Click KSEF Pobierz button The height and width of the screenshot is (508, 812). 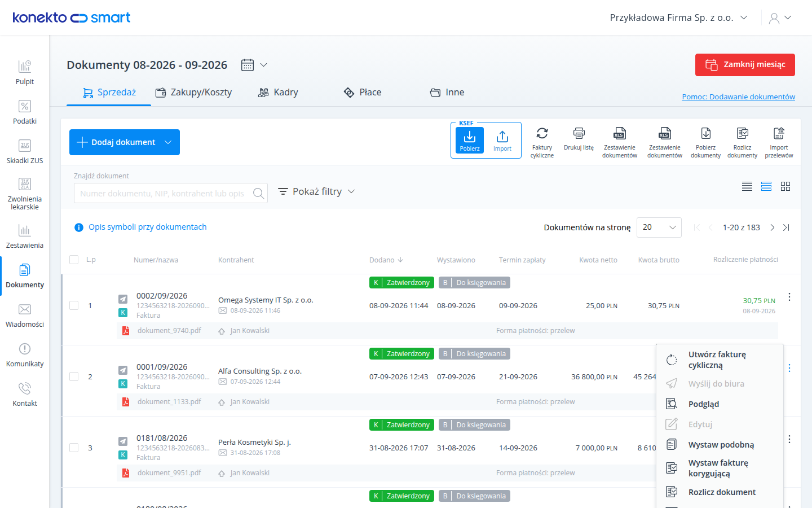(470, 140)
